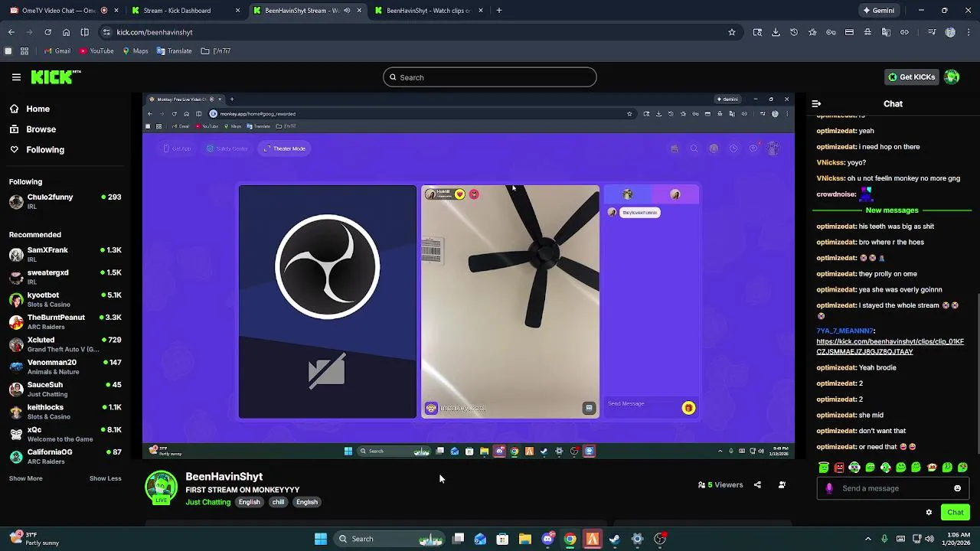
Task: Open Chrome history icon in toolbar
Action: point(794,32)
